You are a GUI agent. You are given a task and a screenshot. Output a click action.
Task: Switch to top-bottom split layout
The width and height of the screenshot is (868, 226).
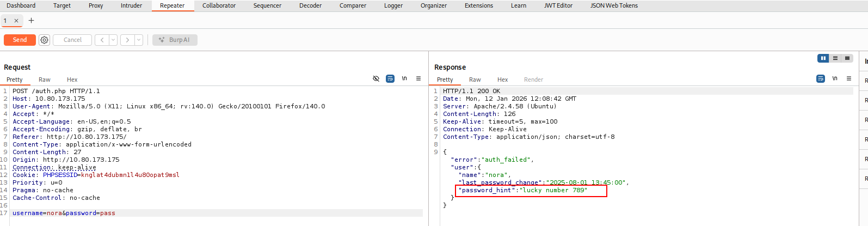835,58
